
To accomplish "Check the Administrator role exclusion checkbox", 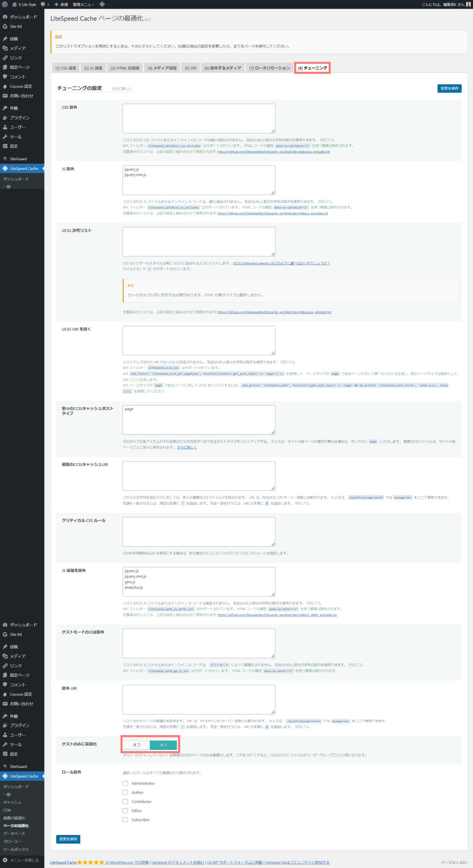I will click(x=125, y=783).
